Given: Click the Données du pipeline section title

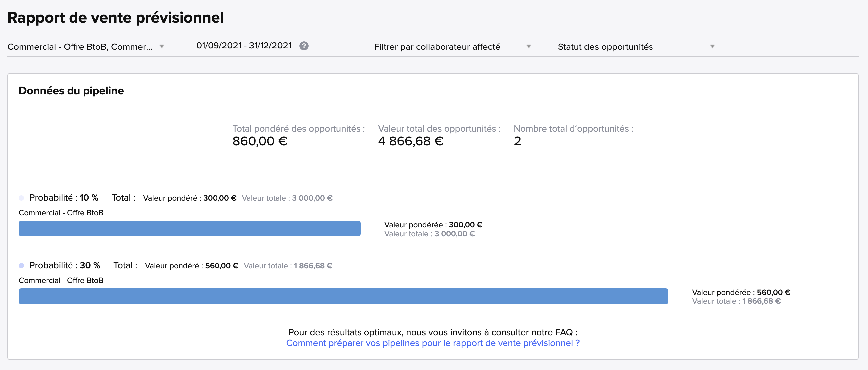Looking at the screenshot, I should point(71,91).
